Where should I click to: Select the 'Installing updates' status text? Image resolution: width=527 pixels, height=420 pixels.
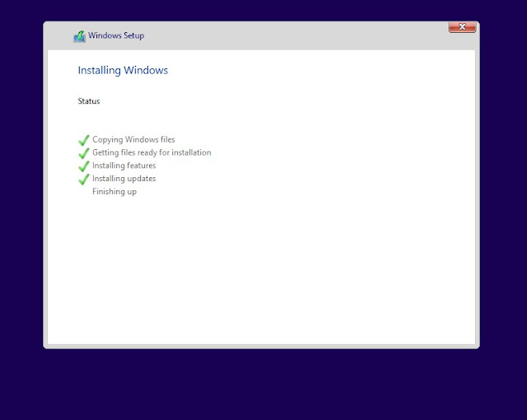(x=124, y=179)
